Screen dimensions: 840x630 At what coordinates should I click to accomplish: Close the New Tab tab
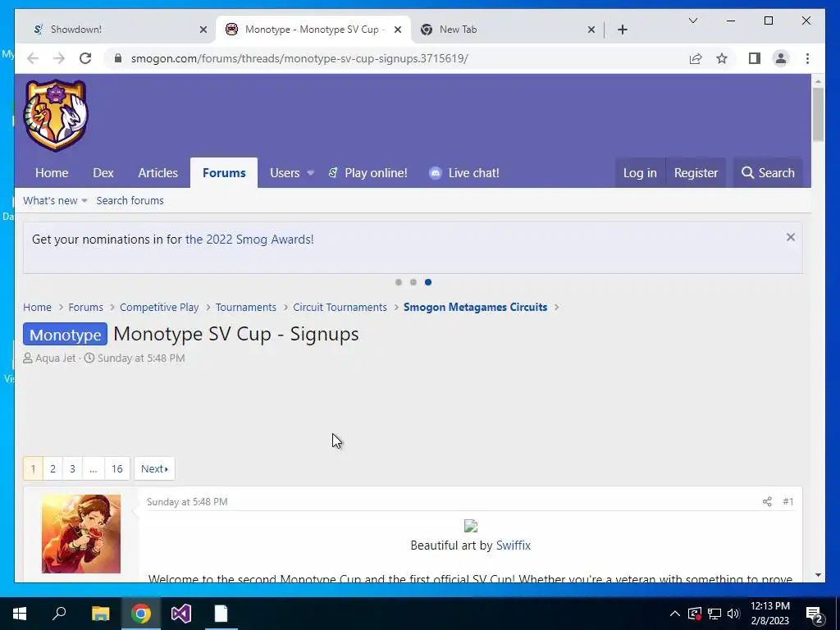(x=591, y=30)
